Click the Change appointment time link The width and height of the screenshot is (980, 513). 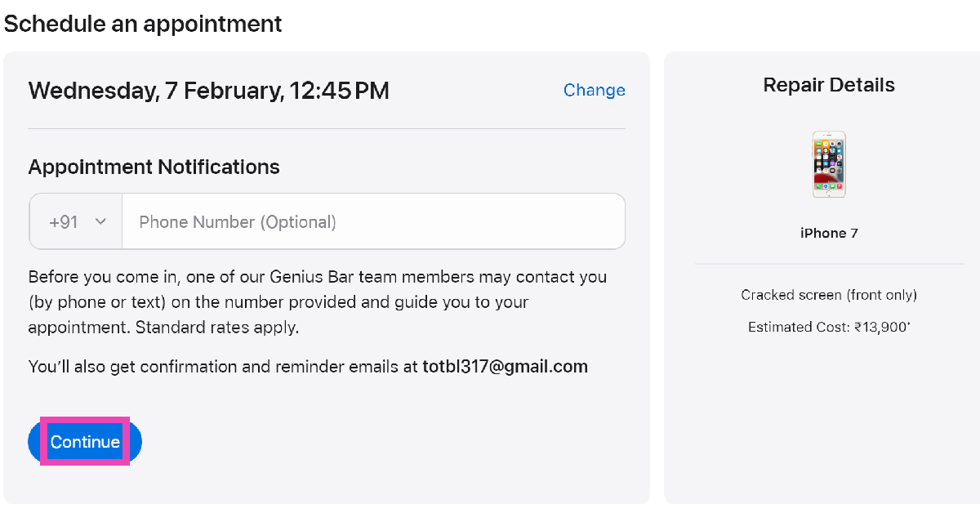click(594, 90)
